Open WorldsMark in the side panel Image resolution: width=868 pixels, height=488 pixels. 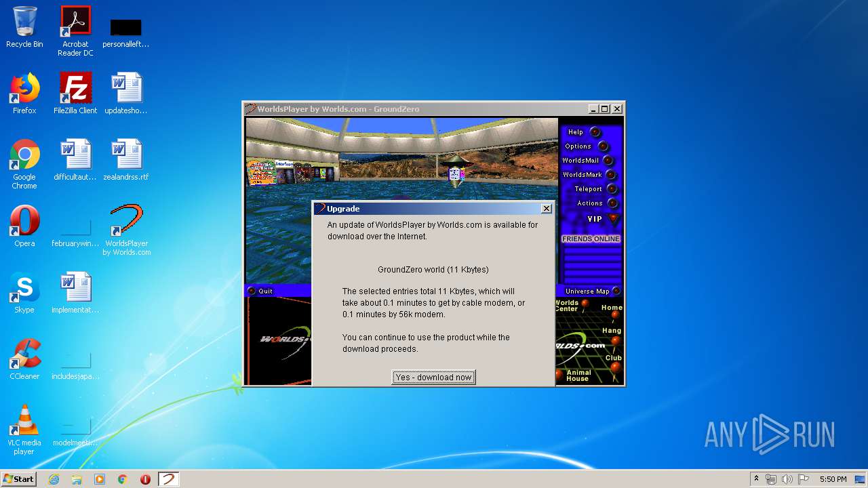point(589,175)
